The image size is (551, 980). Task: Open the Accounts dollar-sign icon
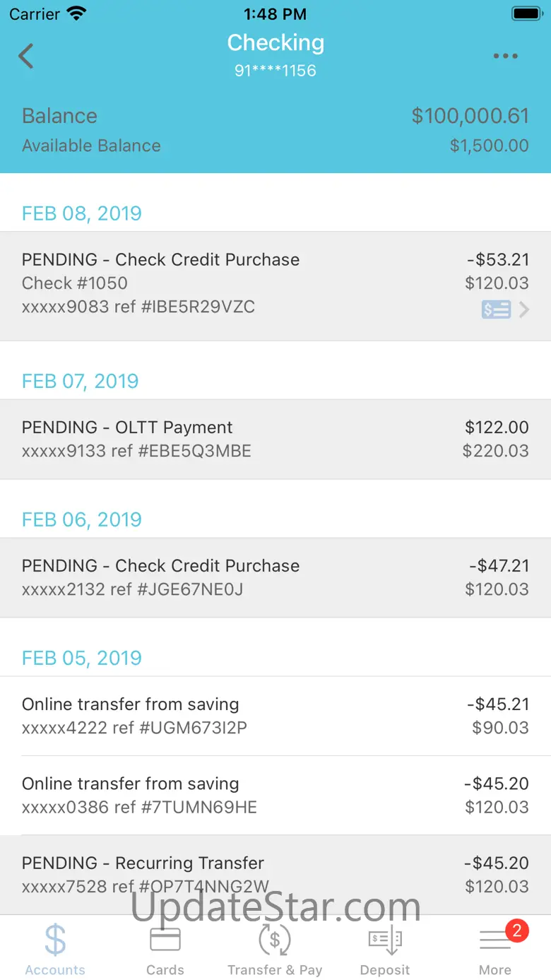click(54, 940)
